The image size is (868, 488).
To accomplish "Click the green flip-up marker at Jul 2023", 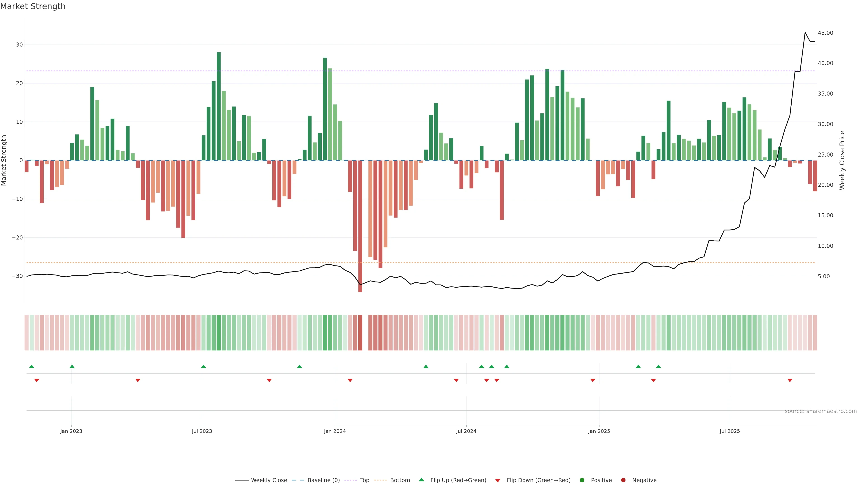I will 203,366.
